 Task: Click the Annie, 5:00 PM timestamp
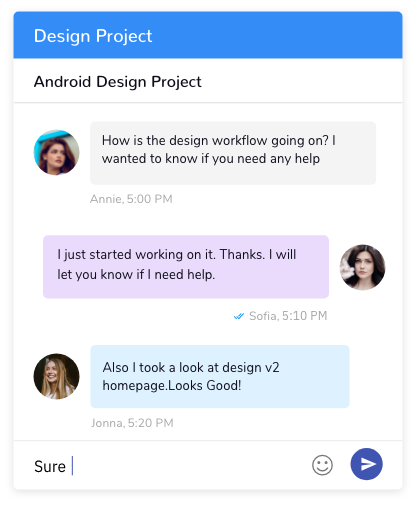(131, 199)
